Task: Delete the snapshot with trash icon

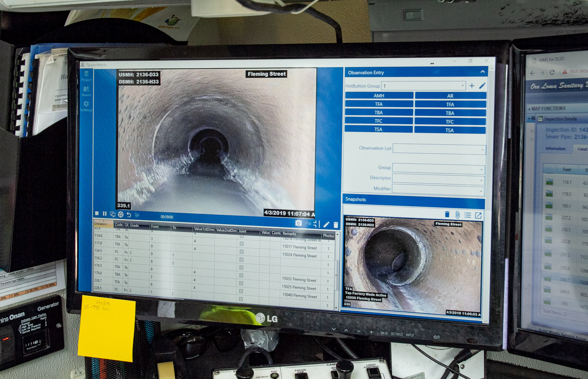Action: (x=447, y=214)
